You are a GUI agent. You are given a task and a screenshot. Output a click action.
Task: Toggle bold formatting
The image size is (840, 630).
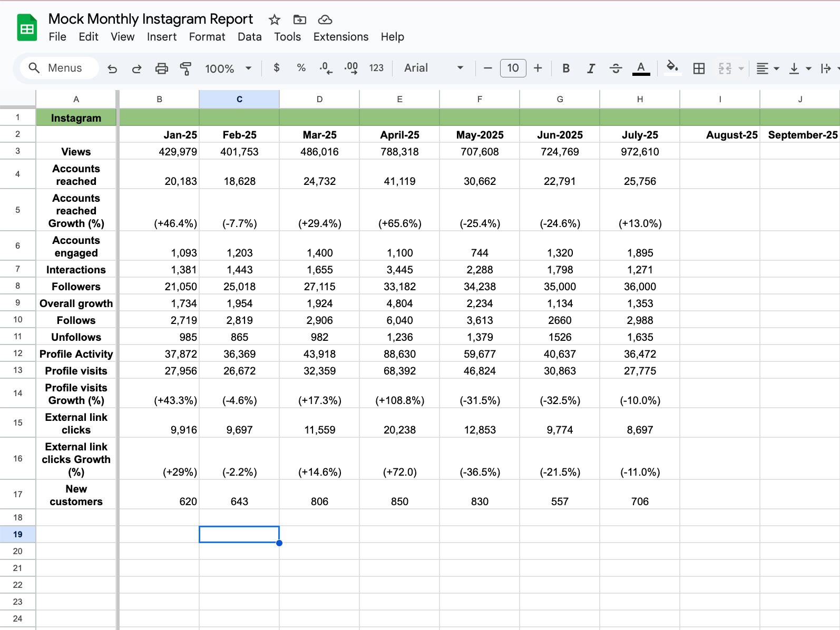click(x=566, y=68)
